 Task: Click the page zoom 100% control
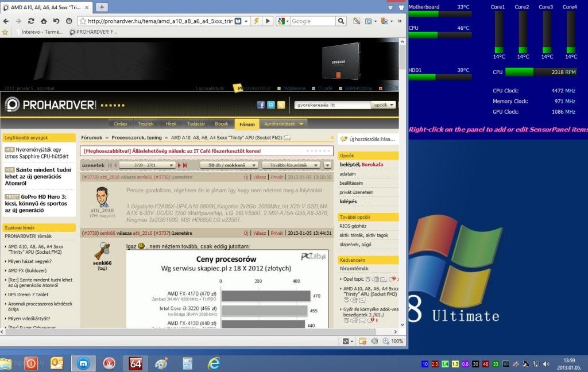coord(393,341)
